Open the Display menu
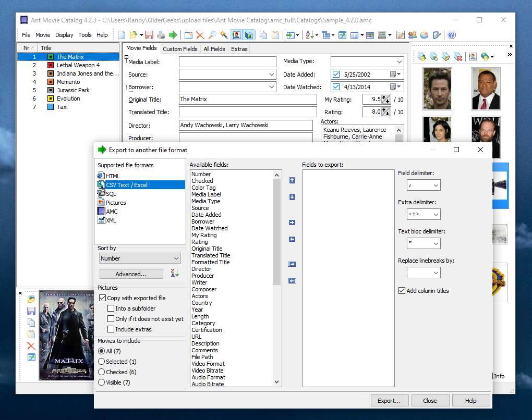 (64, 35)
